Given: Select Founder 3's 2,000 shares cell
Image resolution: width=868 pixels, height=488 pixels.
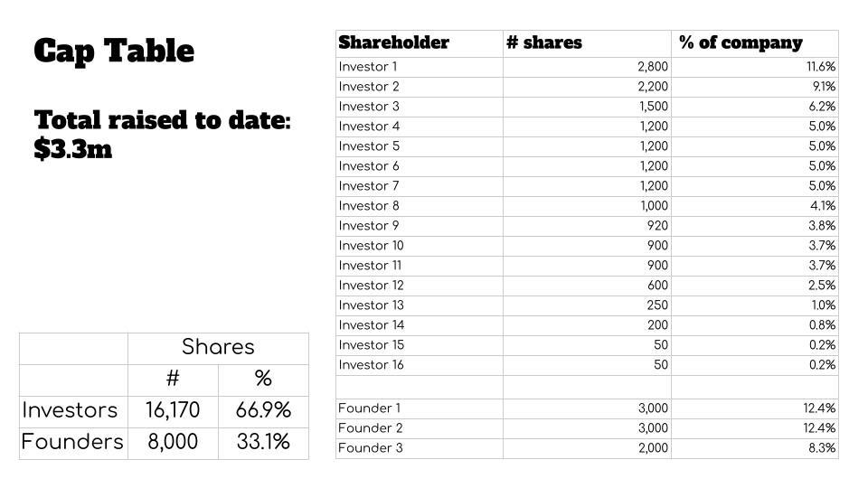Looking at the screenshot, I should pyautogui.click(x=653, y=448).
